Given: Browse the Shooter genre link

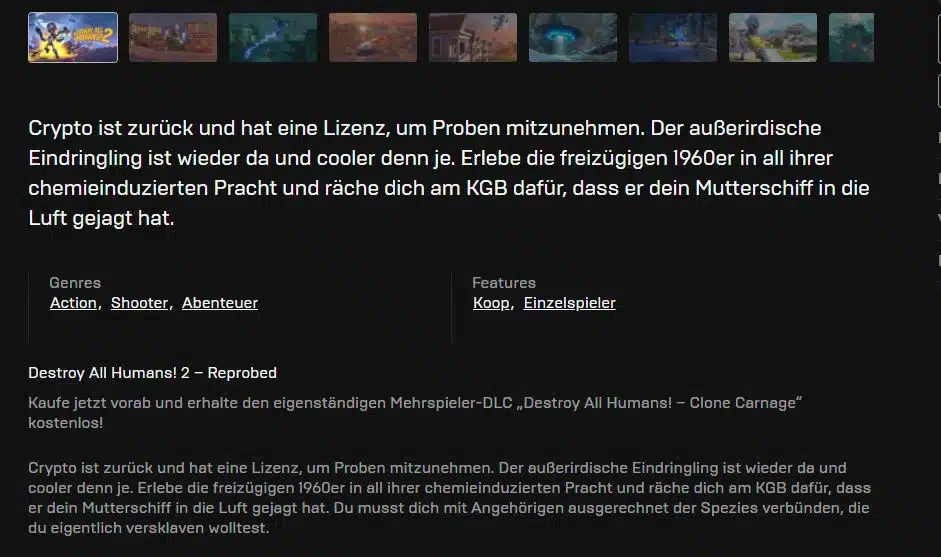Looking at the screenshot, I should (x=139, y=303).
